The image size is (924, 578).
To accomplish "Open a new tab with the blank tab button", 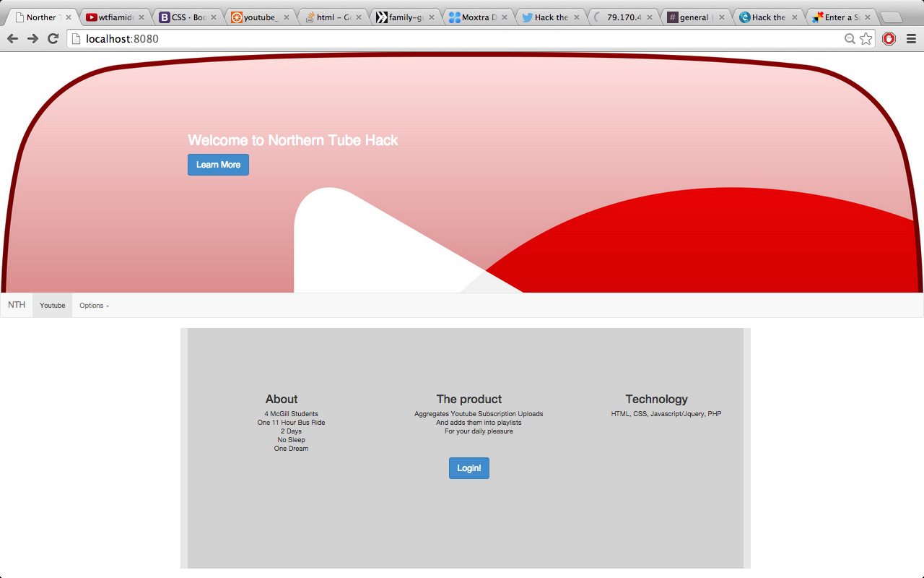I will [x=892, y=17].
